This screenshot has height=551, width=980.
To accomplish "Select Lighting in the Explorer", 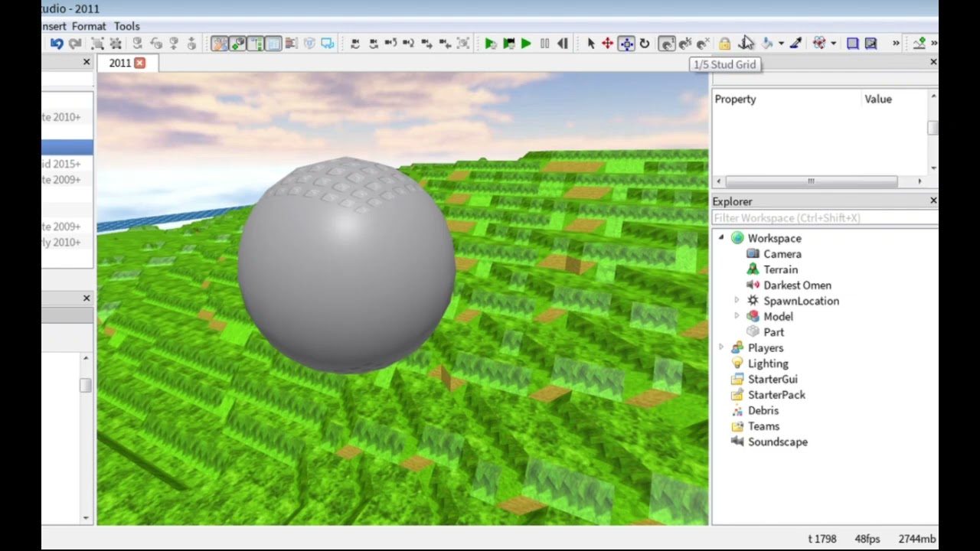I will tap(768, 364).
